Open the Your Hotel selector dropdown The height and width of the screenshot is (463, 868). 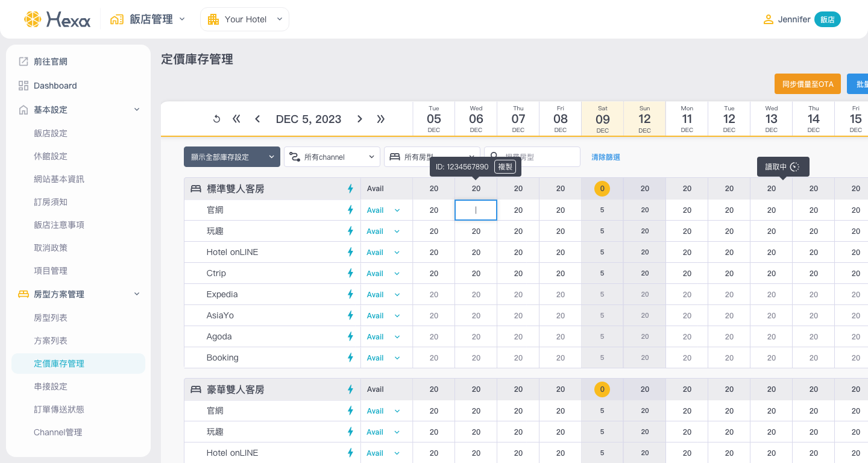[245, 19]
